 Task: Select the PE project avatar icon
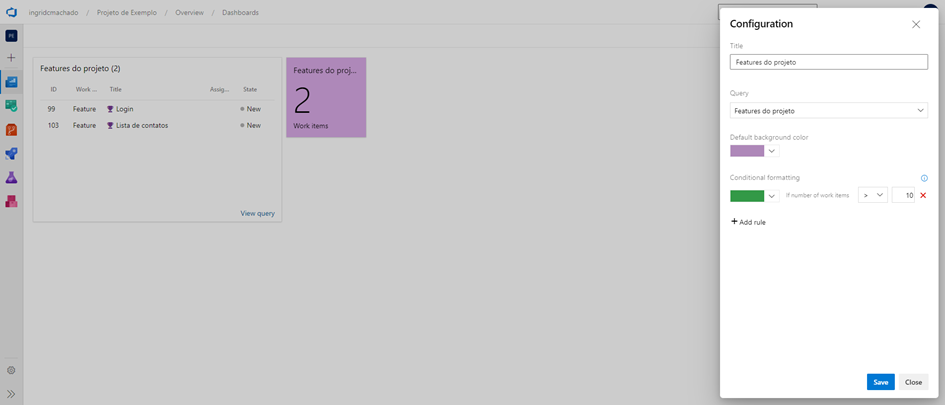click(x=11, y=36)
